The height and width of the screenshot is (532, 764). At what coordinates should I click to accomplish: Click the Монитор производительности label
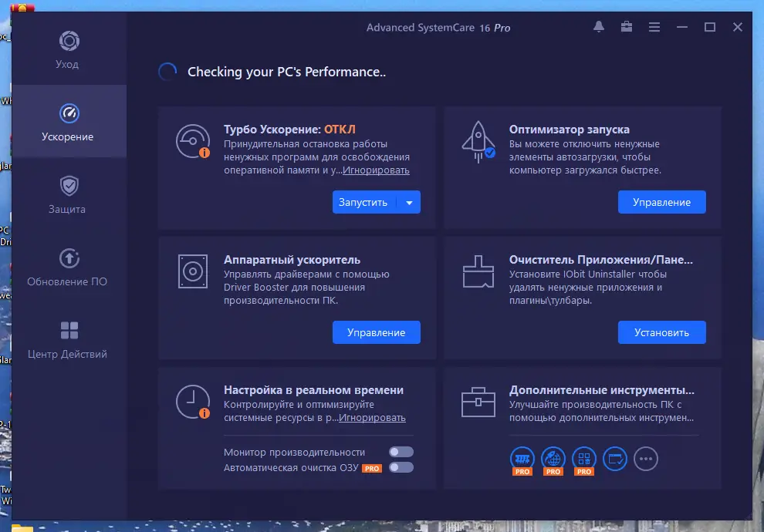294,452
